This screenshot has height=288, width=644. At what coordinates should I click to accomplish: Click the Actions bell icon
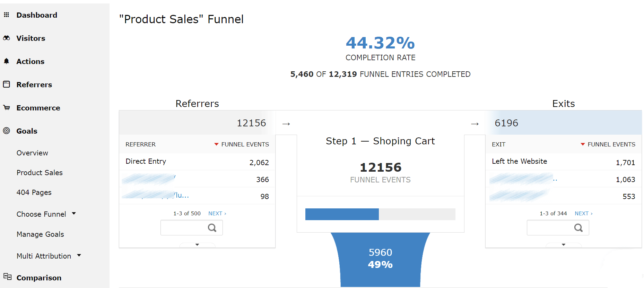(7, 61)
